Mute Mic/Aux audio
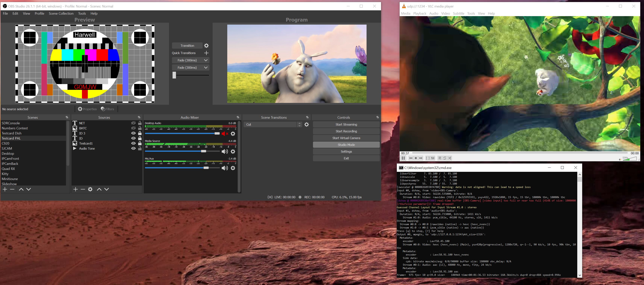The height and width of the screenshot is (285, 644). 225,168
